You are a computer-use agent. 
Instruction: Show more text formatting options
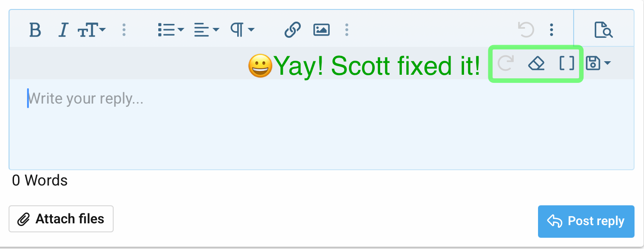124,30
